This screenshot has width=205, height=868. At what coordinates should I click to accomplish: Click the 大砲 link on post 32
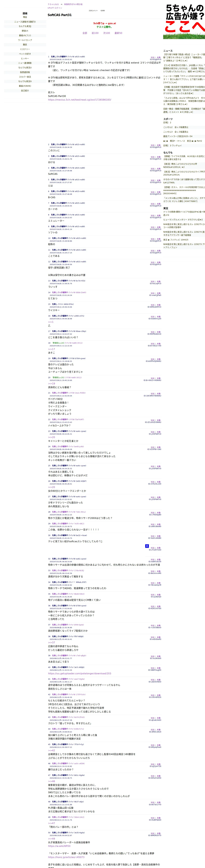pos(159,560)
